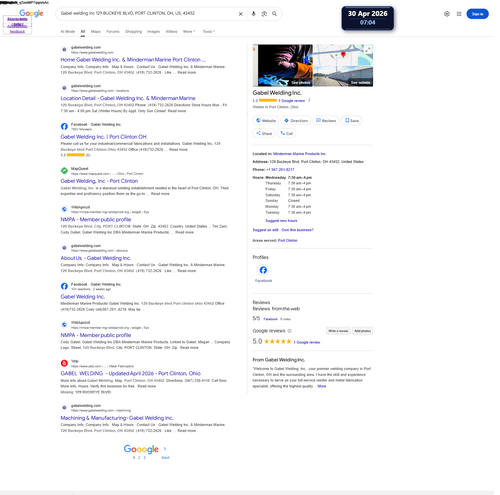Open search by image lens icon
This screenshot has height=495, width=500.
264,14
